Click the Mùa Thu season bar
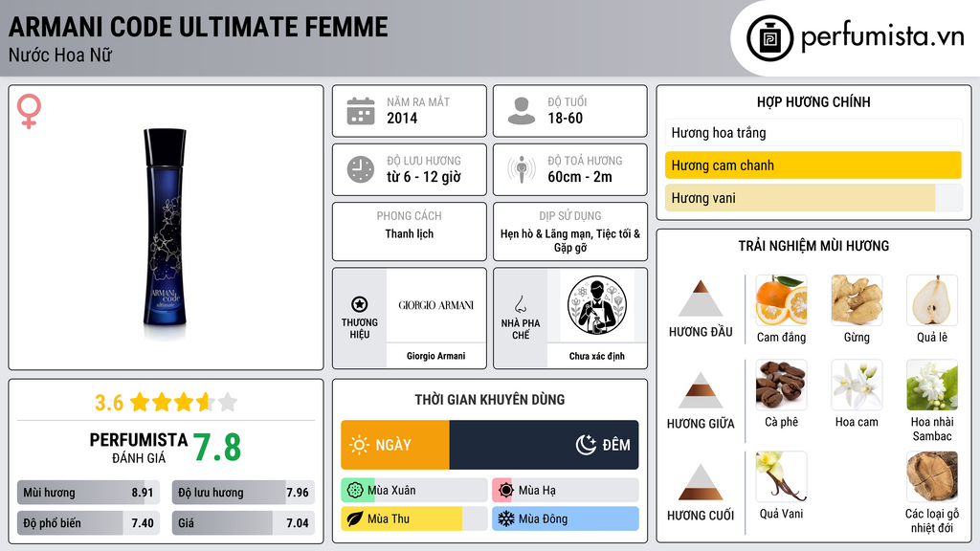980x551 pixels. click(x=414, y=519)
